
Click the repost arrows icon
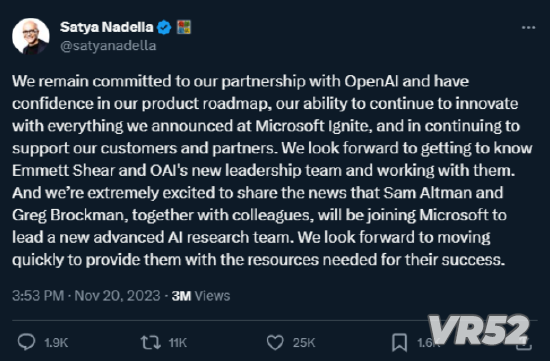[150, 342]
